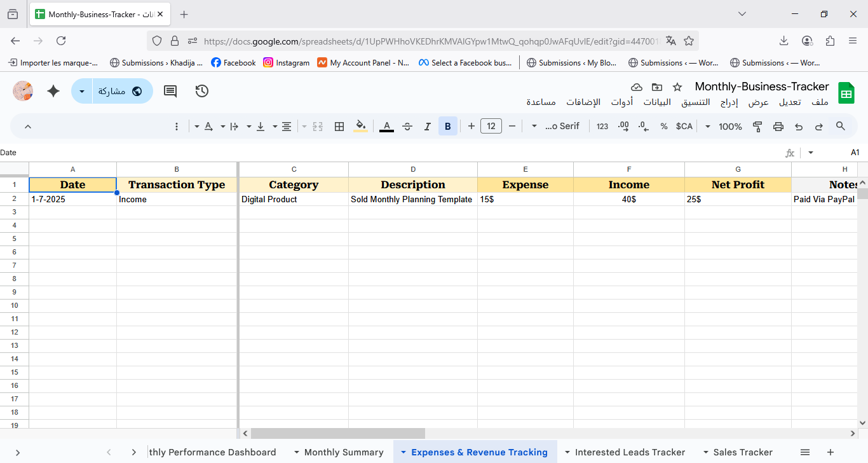Toggle bold formatting button
Screen dimensions: 868x463
point(447,127)
